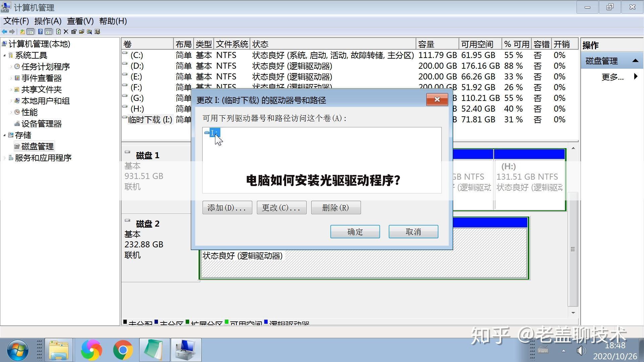This screenshot has width=644, height=362.
Task: Open the colorful pinwheel app in taskbar
Action: [x=92, y=350]
